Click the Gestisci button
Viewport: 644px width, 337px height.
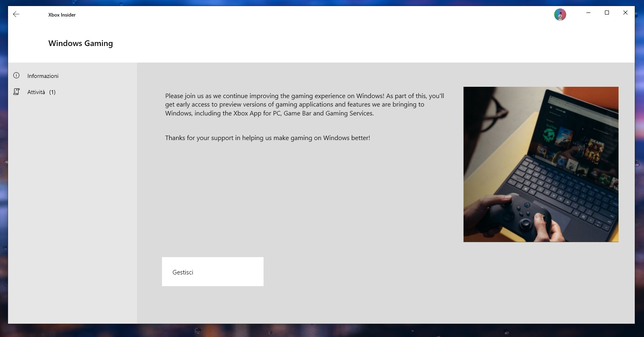coord(213,272)
